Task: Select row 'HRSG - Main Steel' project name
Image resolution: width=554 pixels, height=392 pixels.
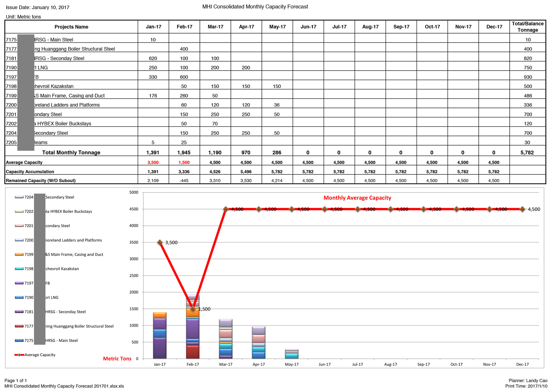Action: [x=54, y=40]
